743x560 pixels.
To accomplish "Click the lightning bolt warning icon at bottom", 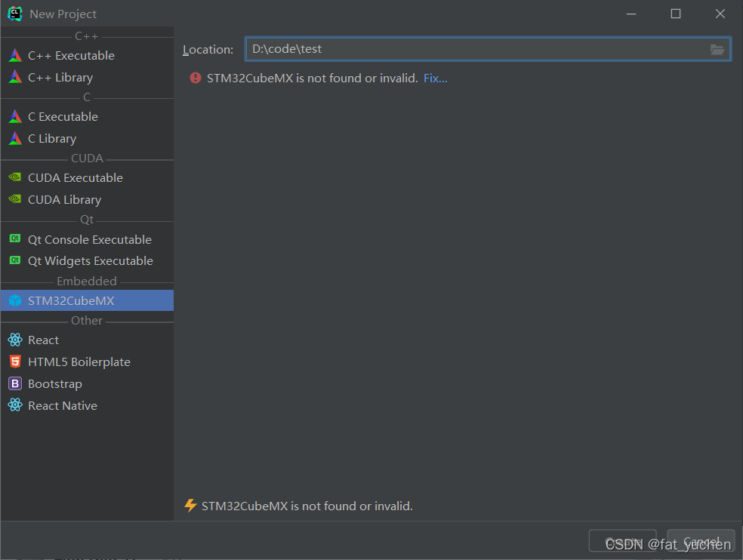I will click(x=190, y=506).
